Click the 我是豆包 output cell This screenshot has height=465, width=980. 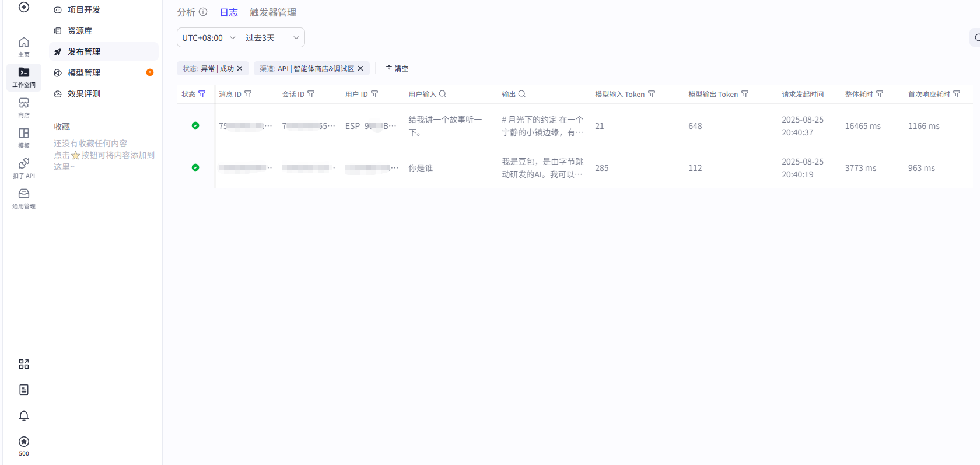coord(542,168)
